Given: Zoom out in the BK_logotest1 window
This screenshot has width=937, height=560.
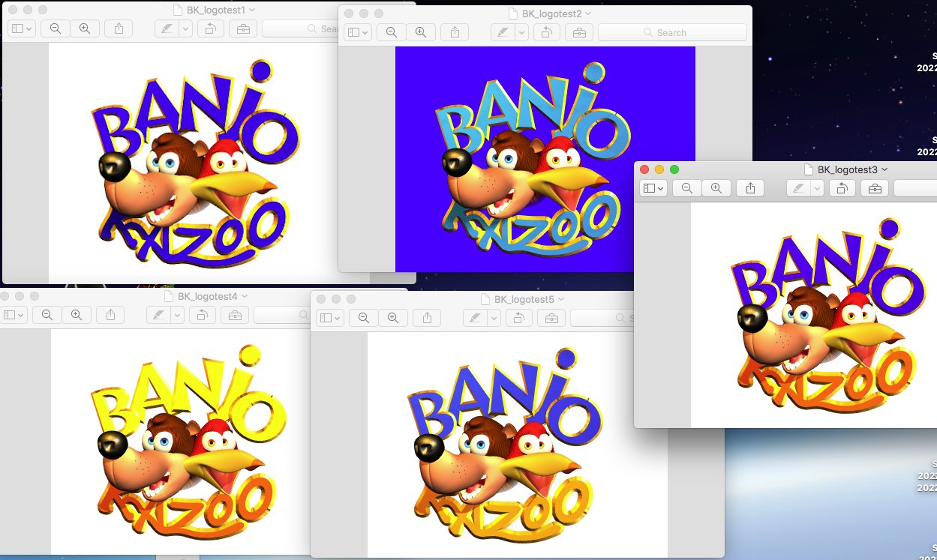Looking at the screenshot, I should coord(56,28).
